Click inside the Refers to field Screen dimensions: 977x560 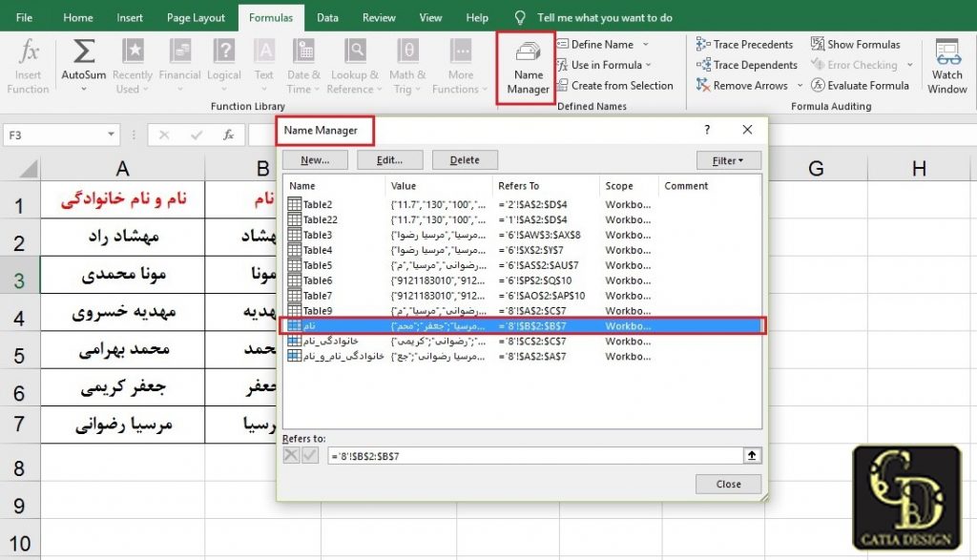pyautogui.click(x=534, y=456)
